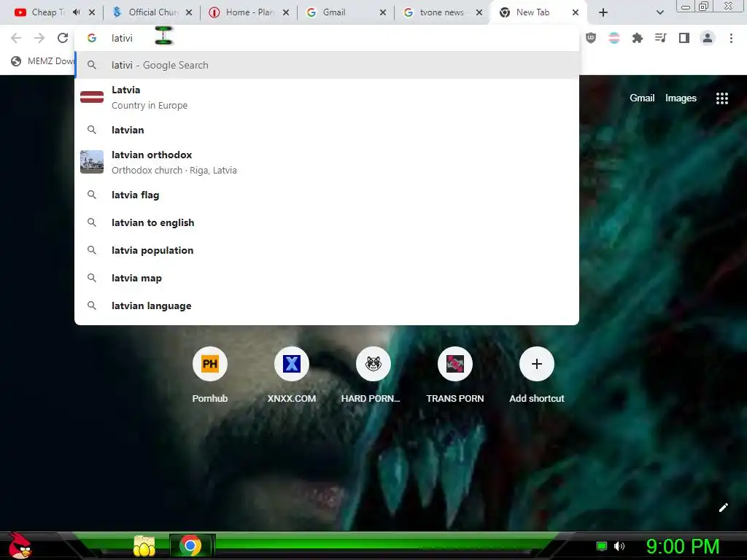The image size is (747, 560).
Task: Select the 'latvian' suggestion
Action: pyautogui.click(x=327, y=130)
